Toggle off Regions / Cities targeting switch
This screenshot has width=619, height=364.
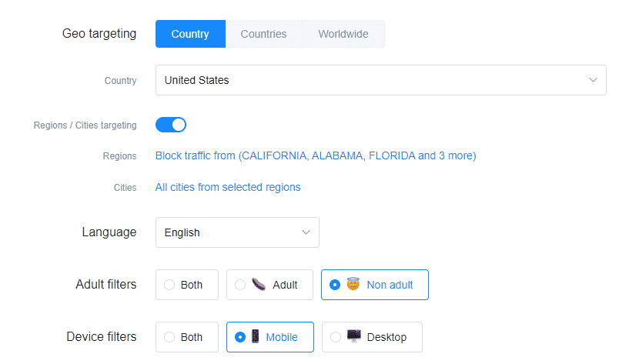(171, 125)
